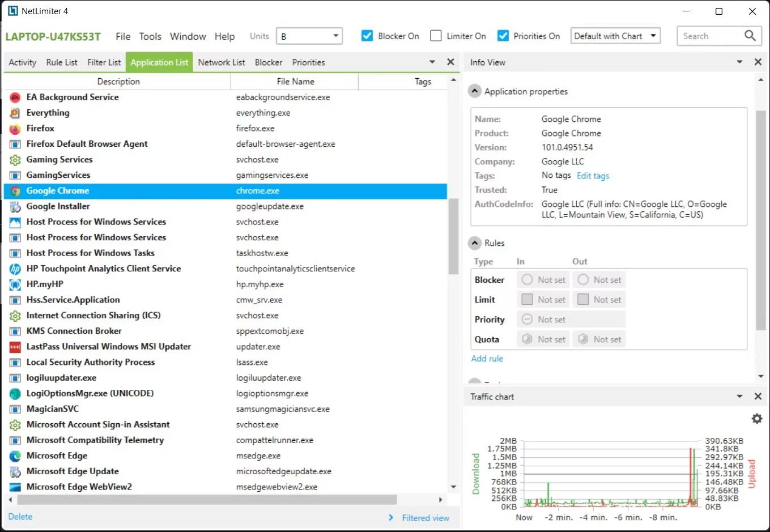Image resolution: width=770 pixels, height=532 pixels.
Task: Open the Units dropdown
Action: click(309, 36)
